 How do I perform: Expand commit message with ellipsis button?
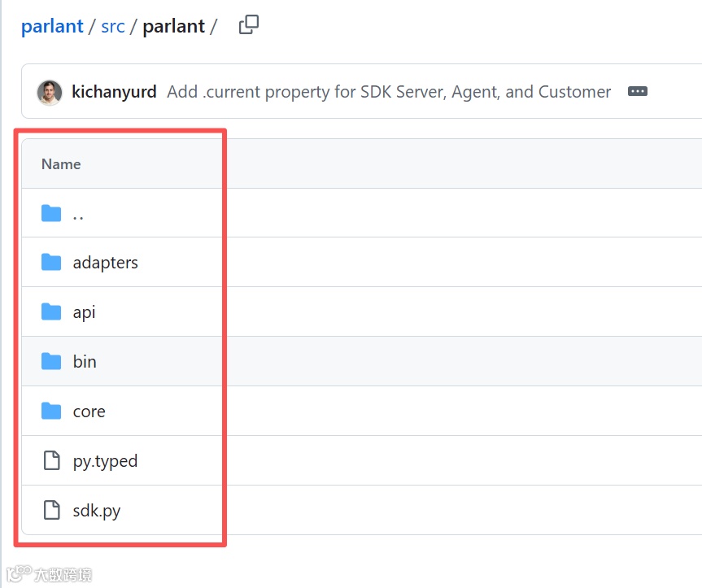click(638, 92)
